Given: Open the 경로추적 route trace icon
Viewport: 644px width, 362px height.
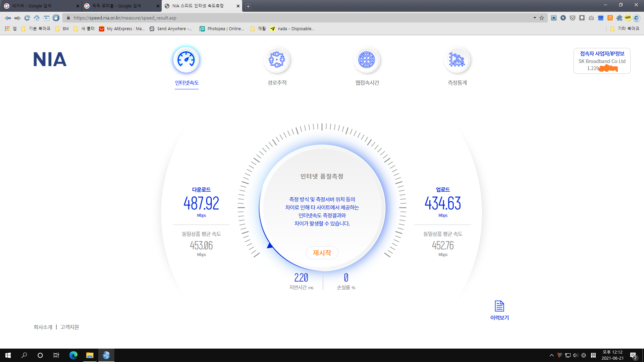Looking at the screenshot, I should coord(277,60).
